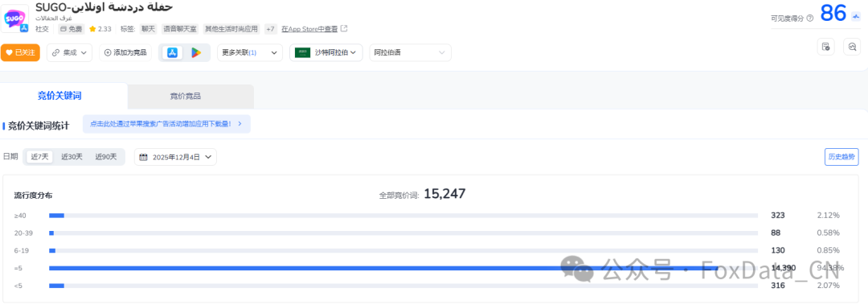Screen dimensions: 868x305
Task: Expand the 更多关联(1) dropdown
Action: pos(250,52)
